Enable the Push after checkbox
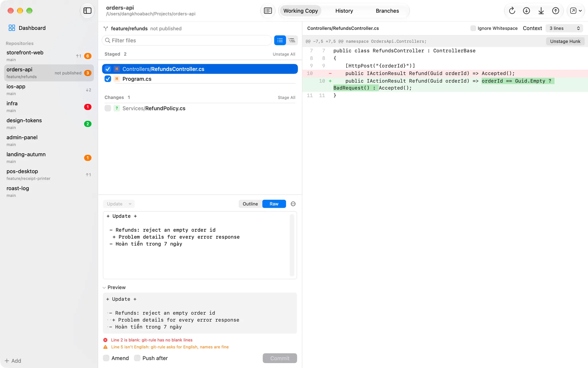The image size is (588, 368). click(137, 358)
